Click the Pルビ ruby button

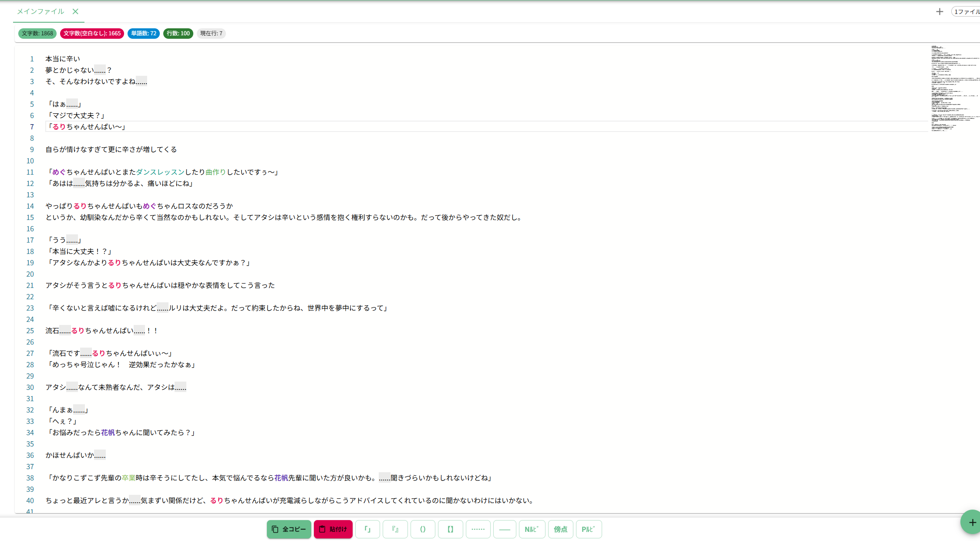point(588,529)
